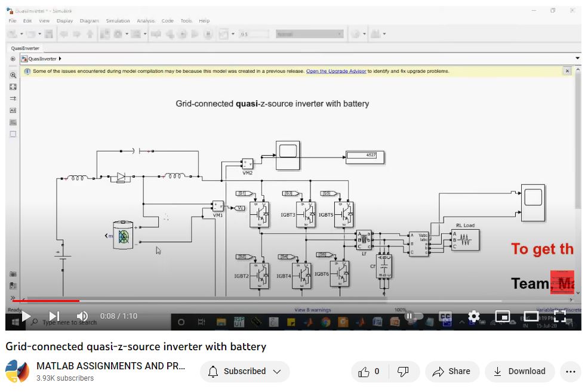Image resolution: width=588 pixels, height=392 pixels.
Task: Open Simulink Edit menu in video
Action: (27, 21)
